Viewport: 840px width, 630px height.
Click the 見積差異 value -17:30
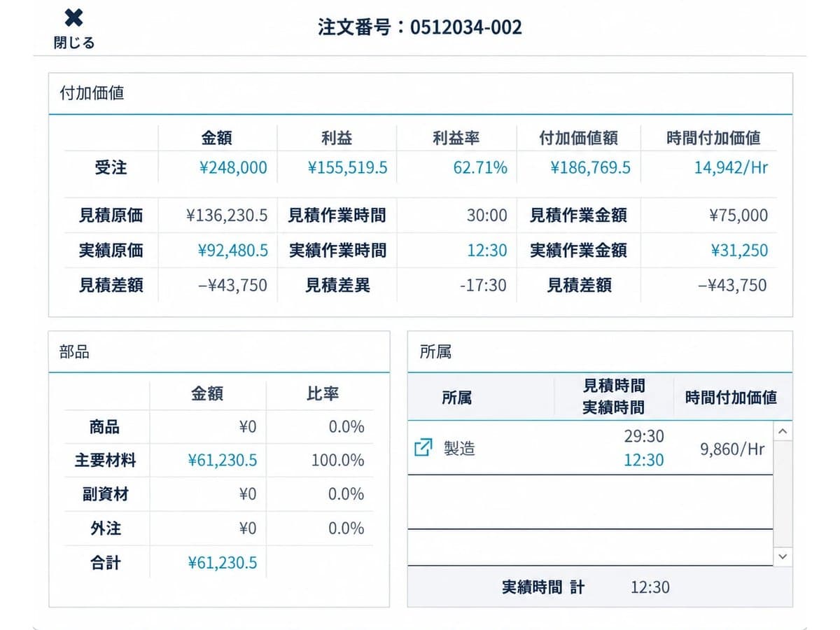483,285
